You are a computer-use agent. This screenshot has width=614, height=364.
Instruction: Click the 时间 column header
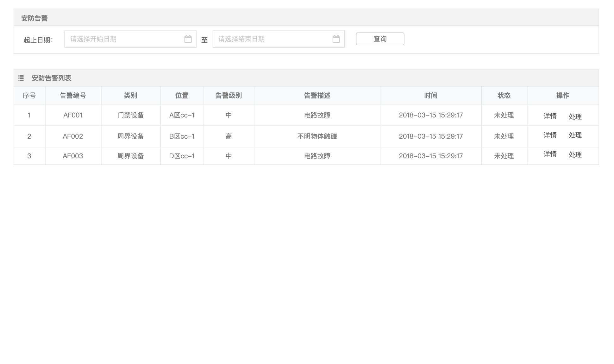coord(431,96)
